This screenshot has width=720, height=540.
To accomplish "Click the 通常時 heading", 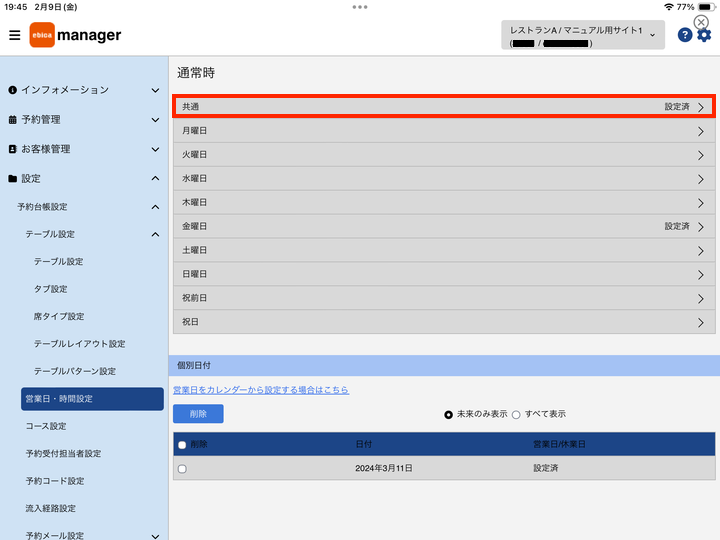I will coord(196,73).
